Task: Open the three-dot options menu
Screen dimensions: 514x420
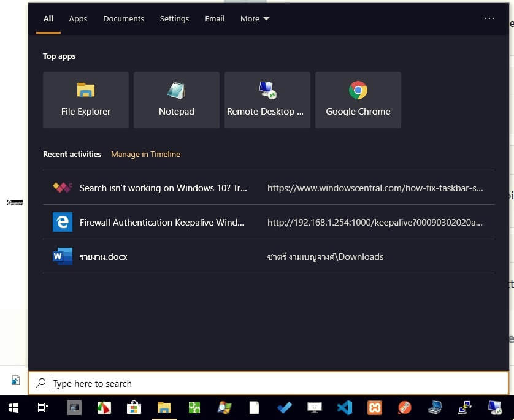Action: 489,18
